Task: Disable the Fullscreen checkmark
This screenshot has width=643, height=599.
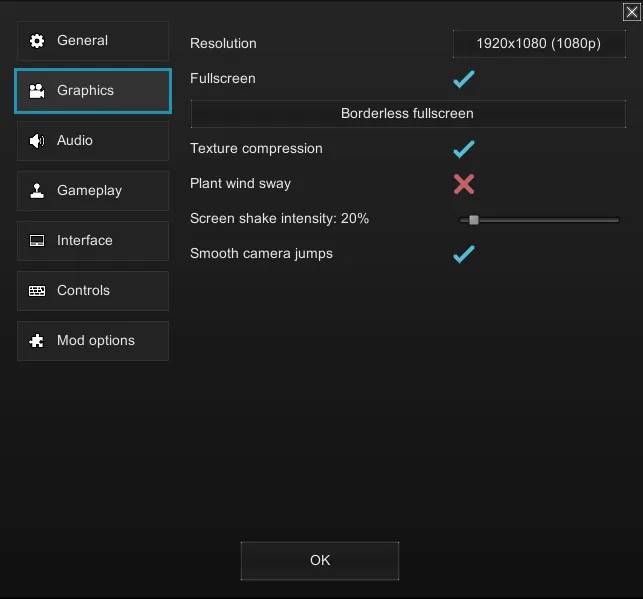Action: [463, 79]
